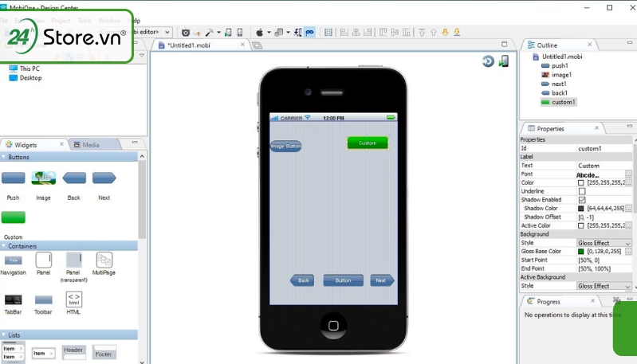Image resolution: width=637 pixels, height=364 pixels.
Task: Select the Back button widget
Action: coord(74,178)
